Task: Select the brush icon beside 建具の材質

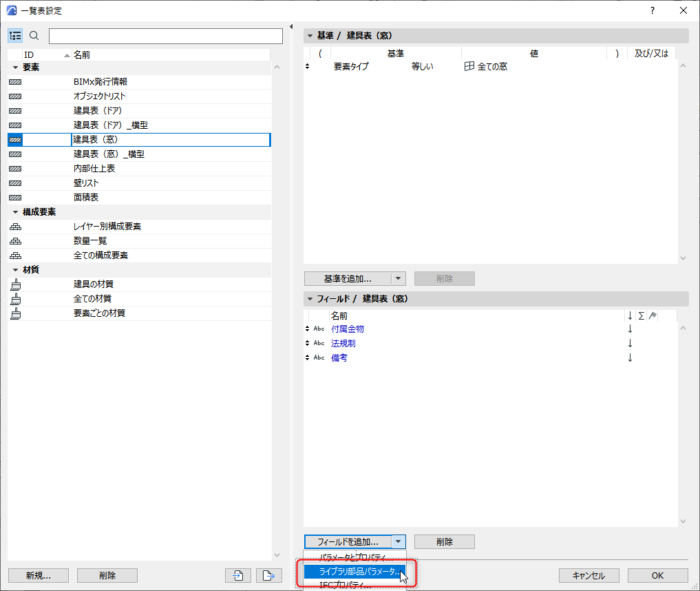Action: [x=16, y=284]
